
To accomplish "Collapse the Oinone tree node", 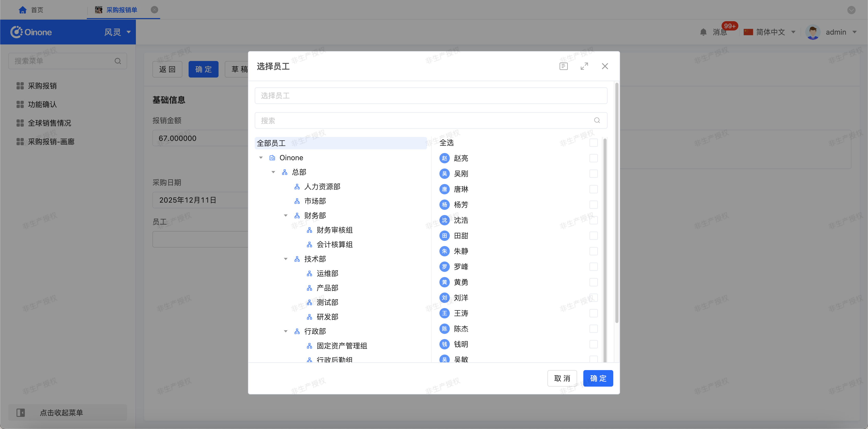I will 261,158.
